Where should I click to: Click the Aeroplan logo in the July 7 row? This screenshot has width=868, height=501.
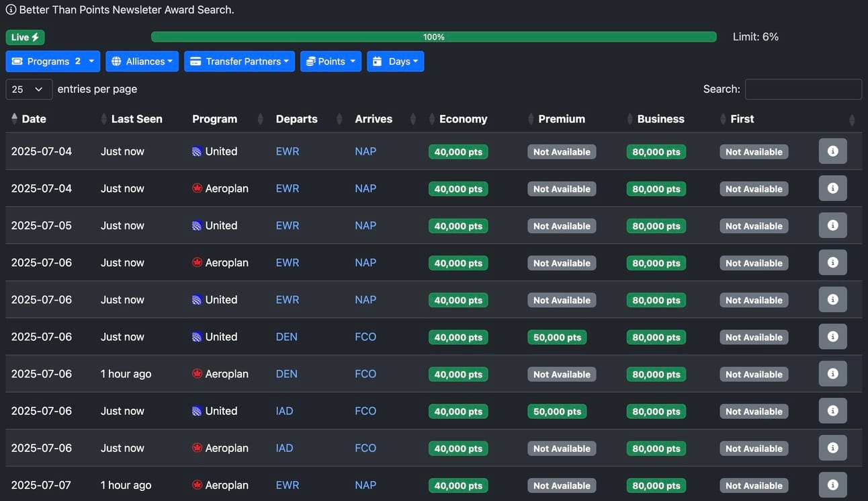pos(197,485)
